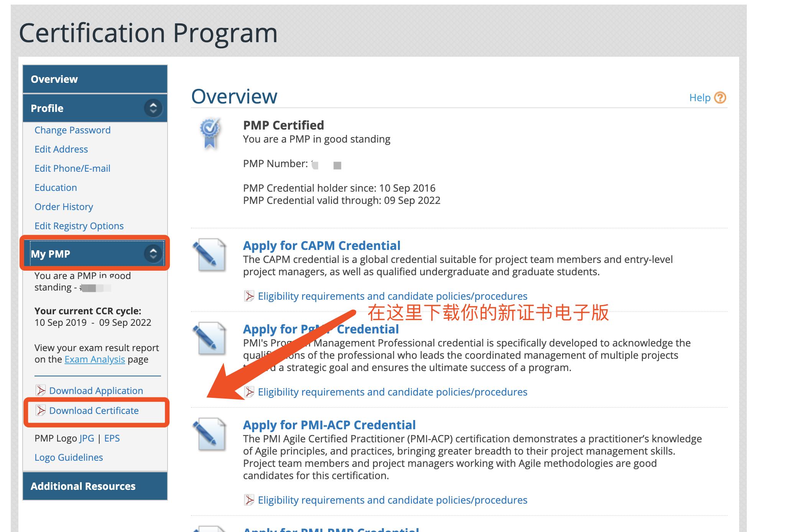The height and width of the screenshot is (532, 812).
Task: Open the Change Password link
Action: [72, 130]
